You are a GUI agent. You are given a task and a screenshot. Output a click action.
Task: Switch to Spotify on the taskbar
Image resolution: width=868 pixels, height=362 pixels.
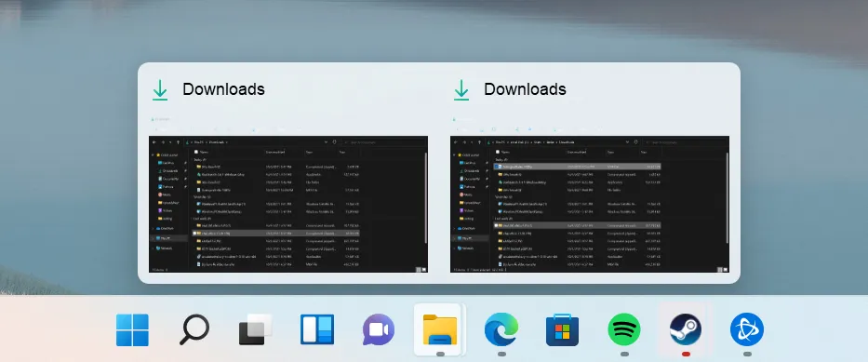624,330
